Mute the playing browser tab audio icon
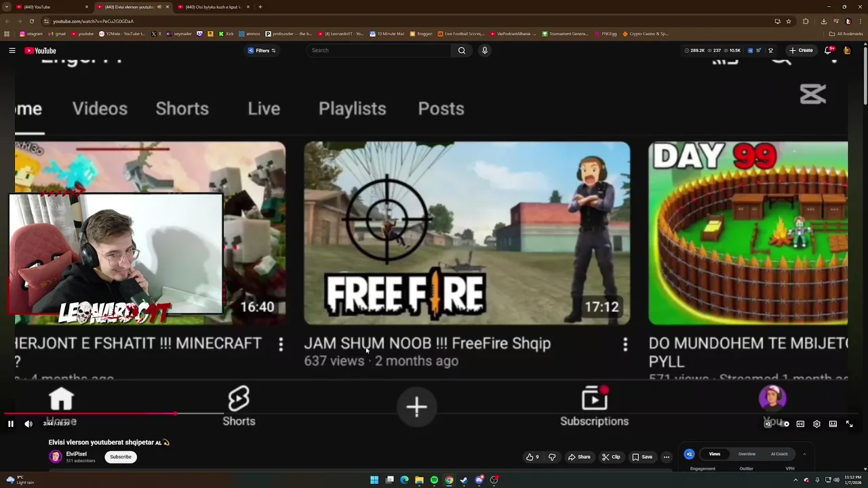This screenshot has height=488, width=868. click(x=159, y=7)
